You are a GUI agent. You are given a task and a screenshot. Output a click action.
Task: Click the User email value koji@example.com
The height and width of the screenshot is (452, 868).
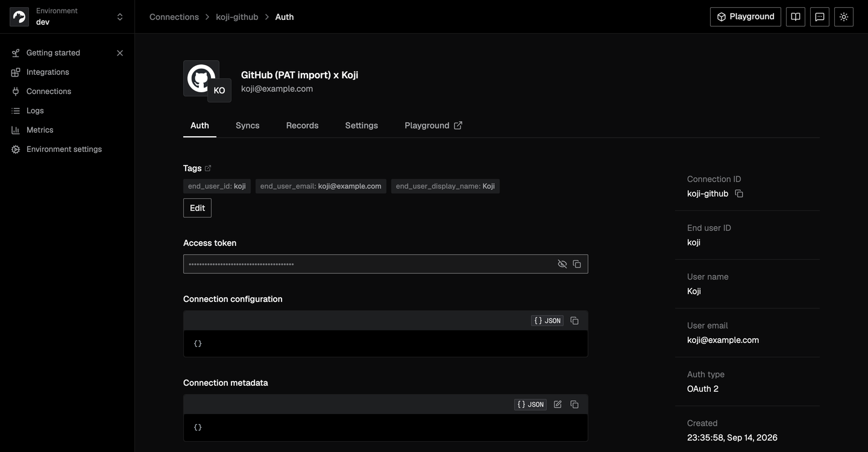pos(723,340)
